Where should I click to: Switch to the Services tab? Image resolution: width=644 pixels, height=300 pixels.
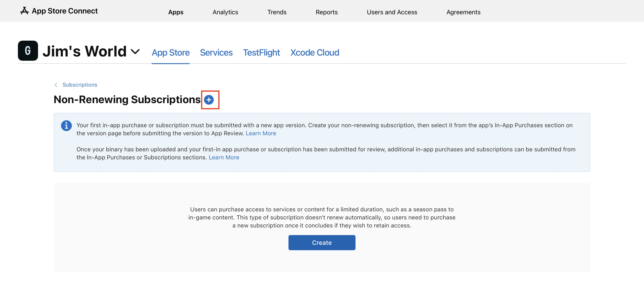(x=216, y=52)
